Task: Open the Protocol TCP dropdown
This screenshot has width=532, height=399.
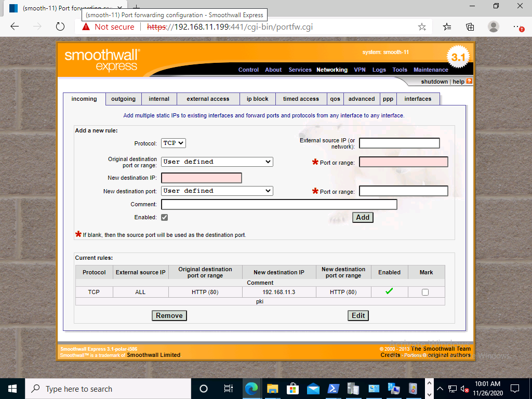Action: (x=174, y=143)
